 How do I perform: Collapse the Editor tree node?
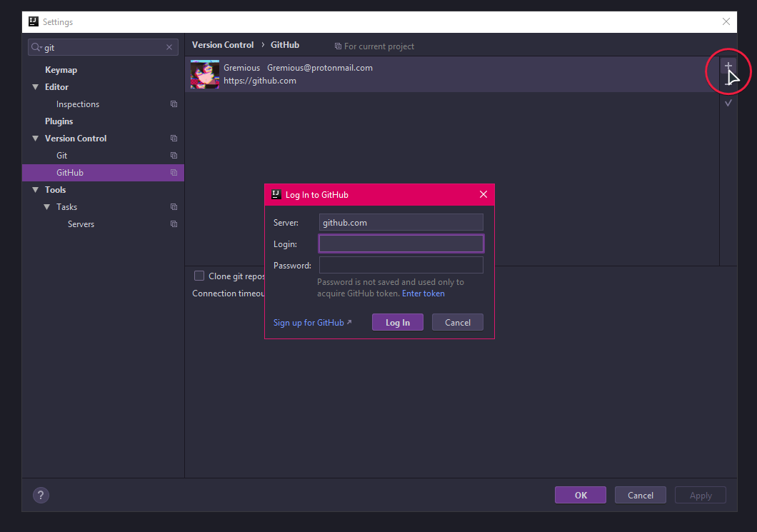(35, 87)
